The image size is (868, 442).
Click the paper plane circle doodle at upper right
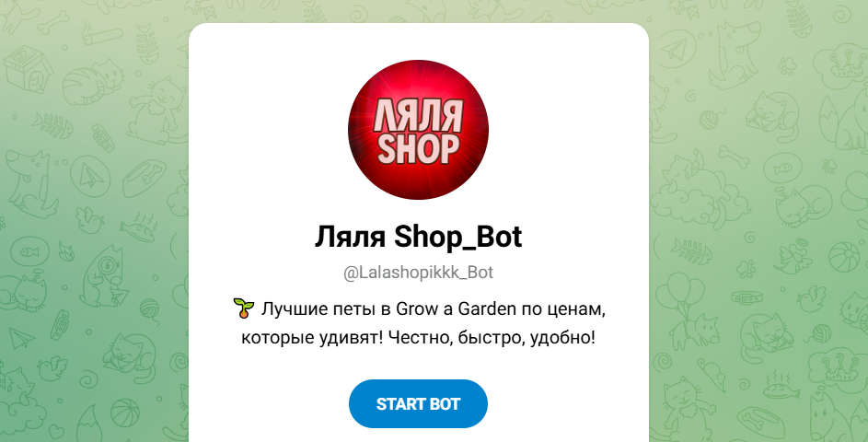tap(677, 49)
